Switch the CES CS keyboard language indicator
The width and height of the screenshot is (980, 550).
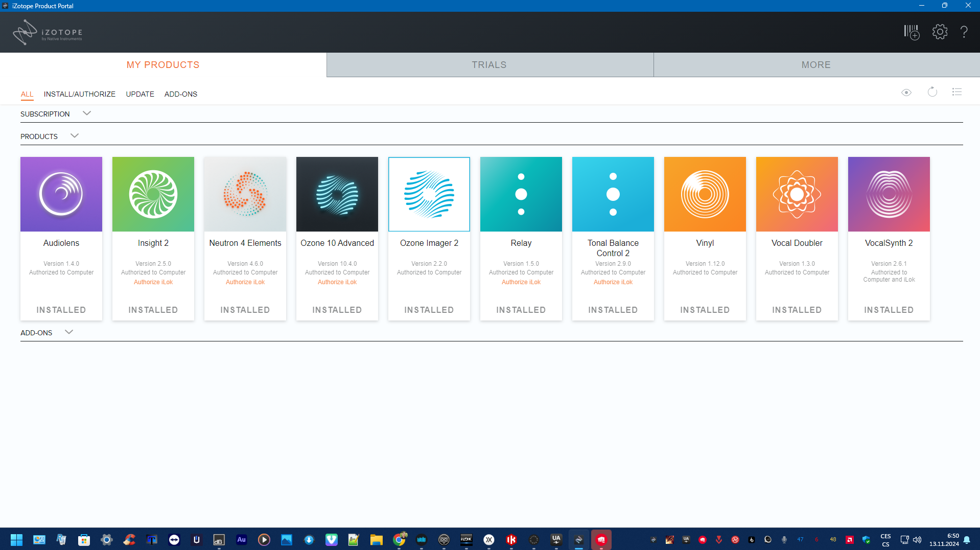[x=886, y=540]
